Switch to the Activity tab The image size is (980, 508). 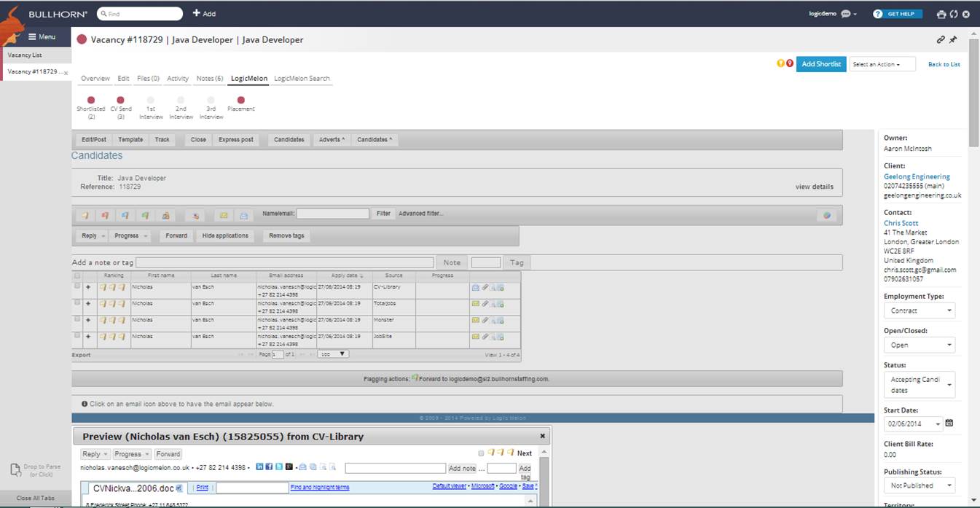point(178,79)
